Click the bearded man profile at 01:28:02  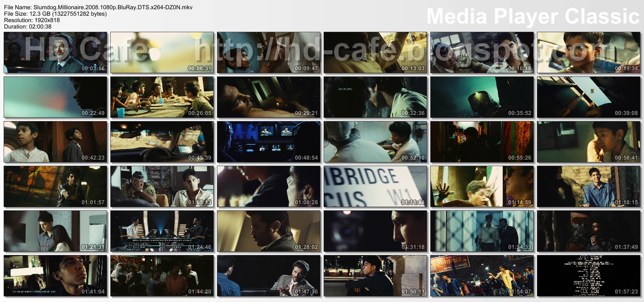[269, 231]
